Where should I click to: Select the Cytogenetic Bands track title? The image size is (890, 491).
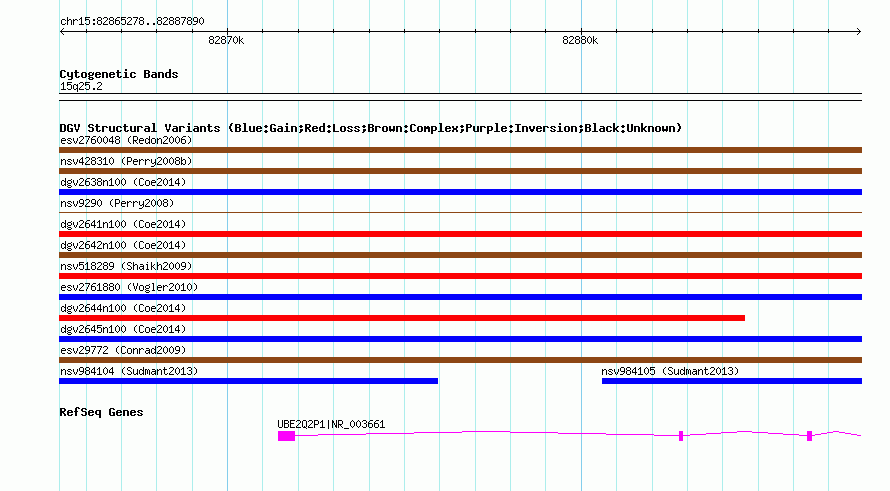[119, 74]
